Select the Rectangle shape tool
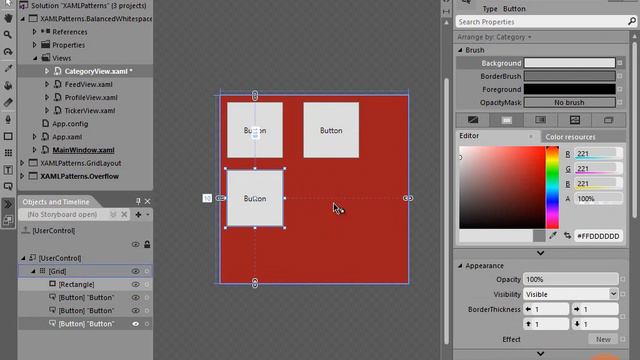Image resolution: width=640 pixels, height=360 pixels. point(8,136)
